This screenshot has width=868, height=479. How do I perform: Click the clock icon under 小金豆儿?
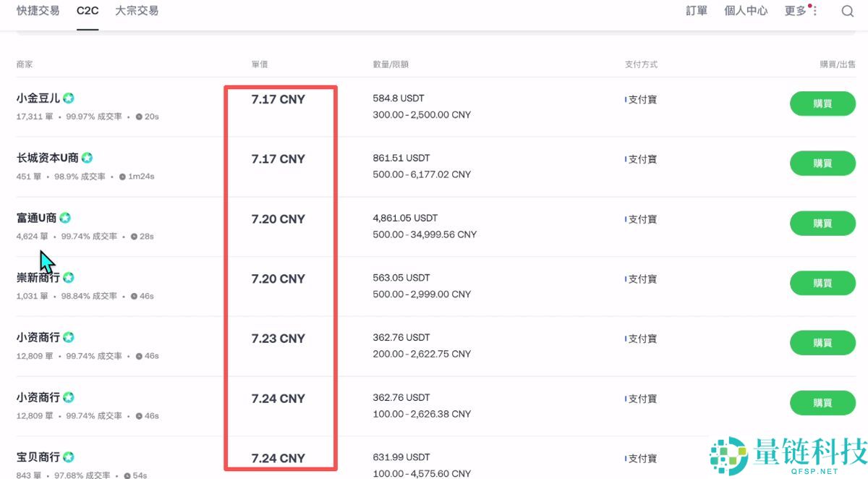[139, 116]
